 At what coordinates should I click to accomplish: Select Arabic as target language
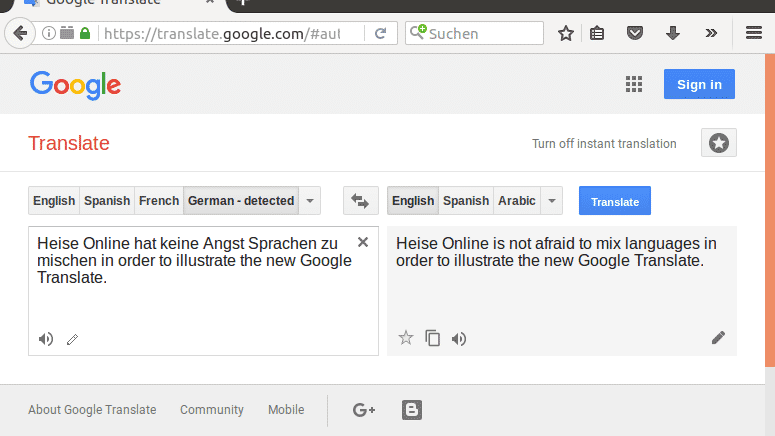[x=517, y=201]
